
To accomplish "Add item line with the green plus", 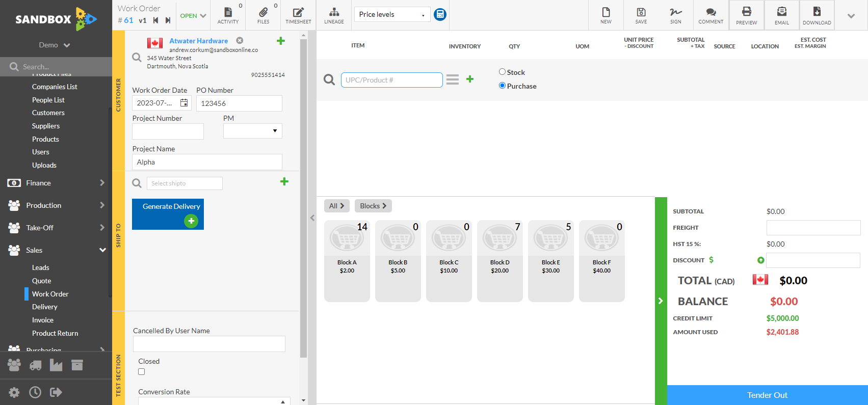I will [470, 79].
